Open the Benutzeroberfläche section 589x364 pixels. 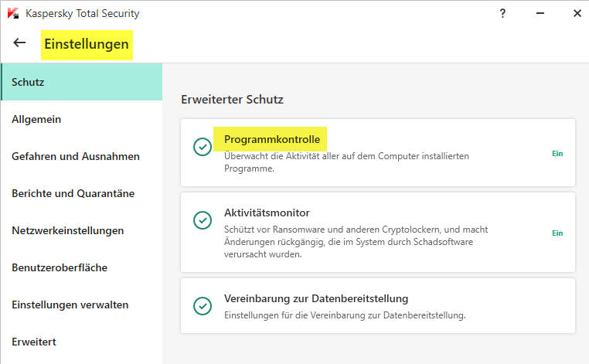tap(60, 267)
